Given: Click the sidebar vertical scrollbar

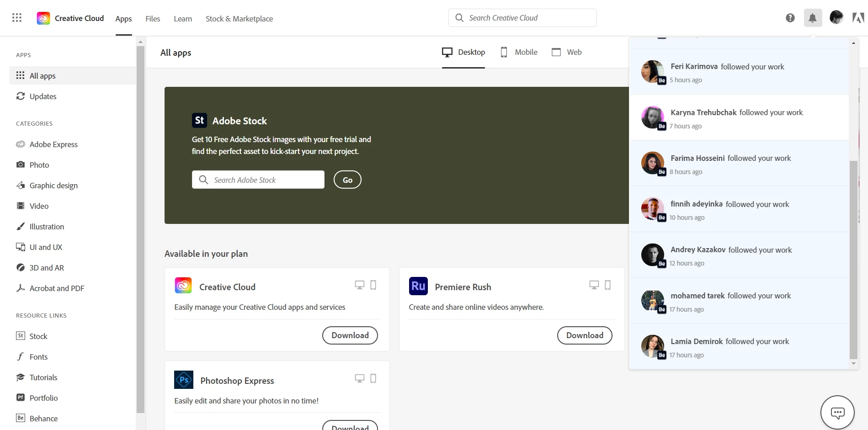Looking at the screenshot, I should pyautogui.click(x=140, y=228).
